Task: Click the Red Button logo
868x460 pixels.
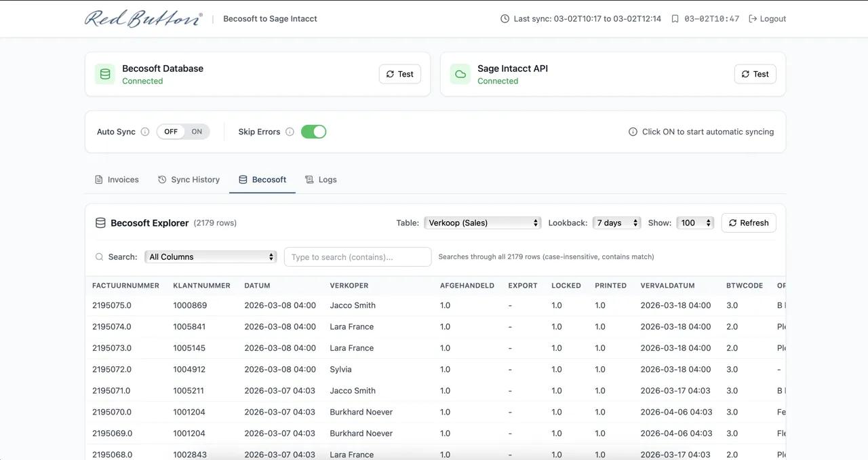Action: click(143, 18)
